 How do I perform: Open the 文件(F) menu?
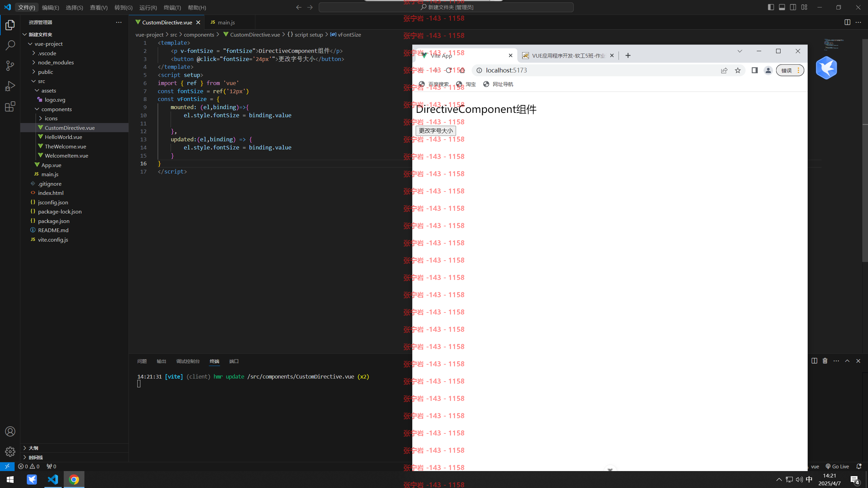26,7
